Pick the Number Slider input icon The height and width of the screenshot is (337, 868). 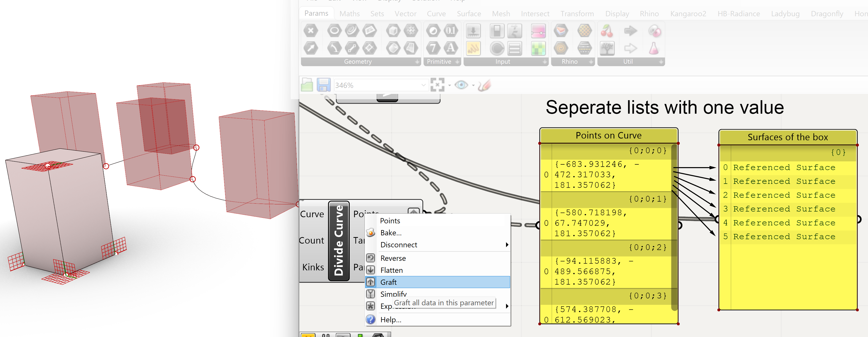coord(473,31)
